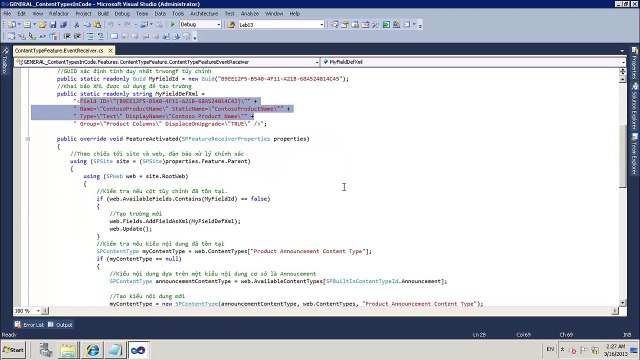Screen dimensions: 640x360
Task: Click the editor split handle above scrollbar
Action: (x=622, y=71)
